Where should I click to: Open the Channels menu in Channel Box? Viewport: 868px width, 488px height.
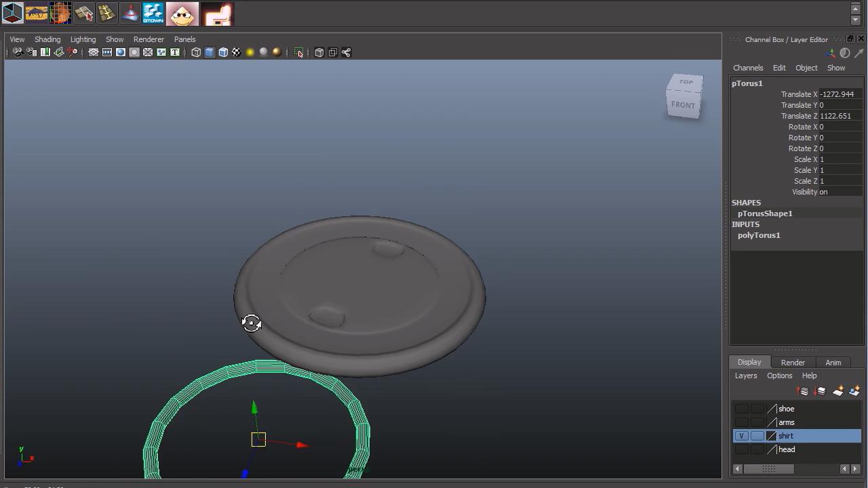748,68
